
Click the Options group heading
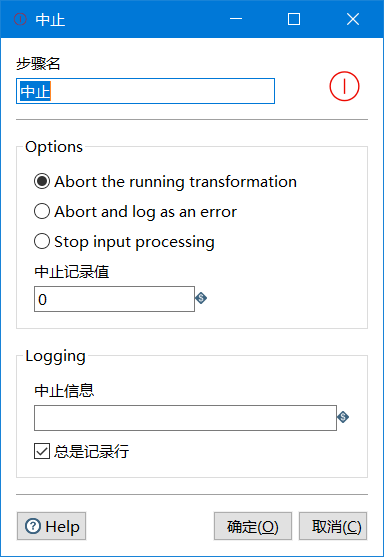54,147
